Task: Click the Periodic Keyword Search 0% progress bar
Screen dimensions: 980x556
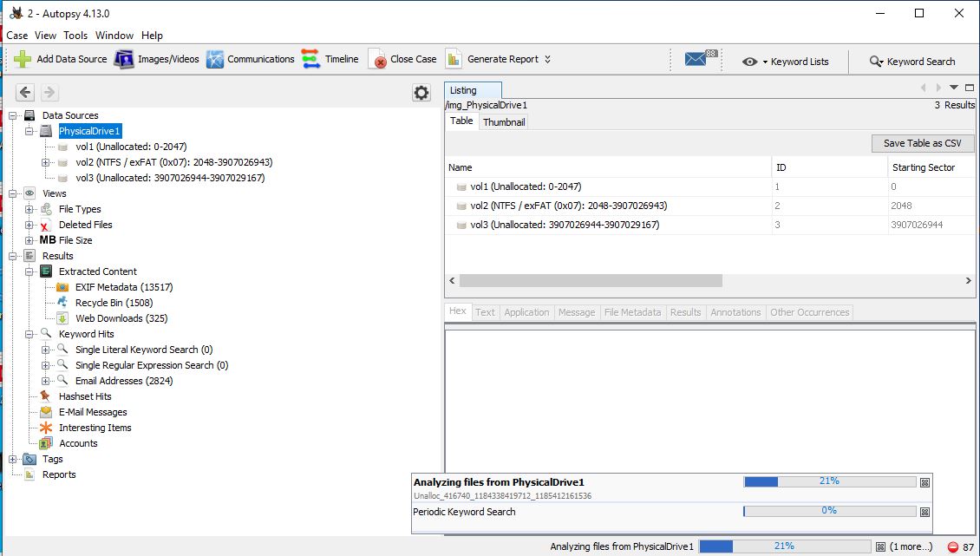Action: pyautogui.click(x=829, y=511)
